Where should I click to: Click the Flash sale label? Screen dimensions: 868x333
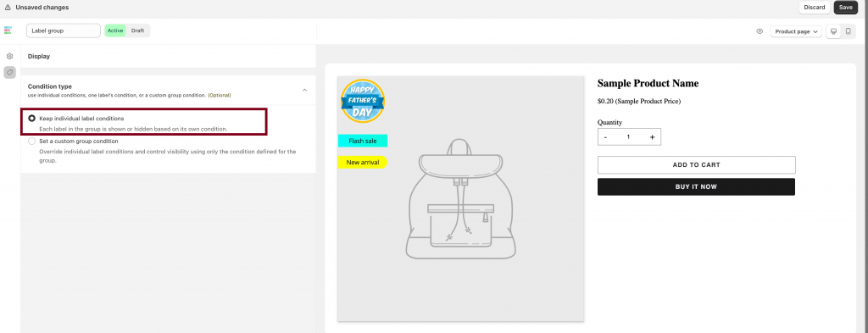click(x=363, y=141)
